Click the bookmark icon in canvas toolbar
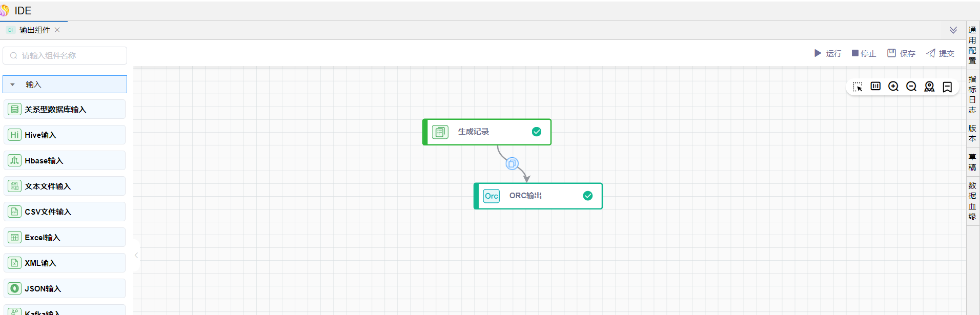 pos(947,87)
